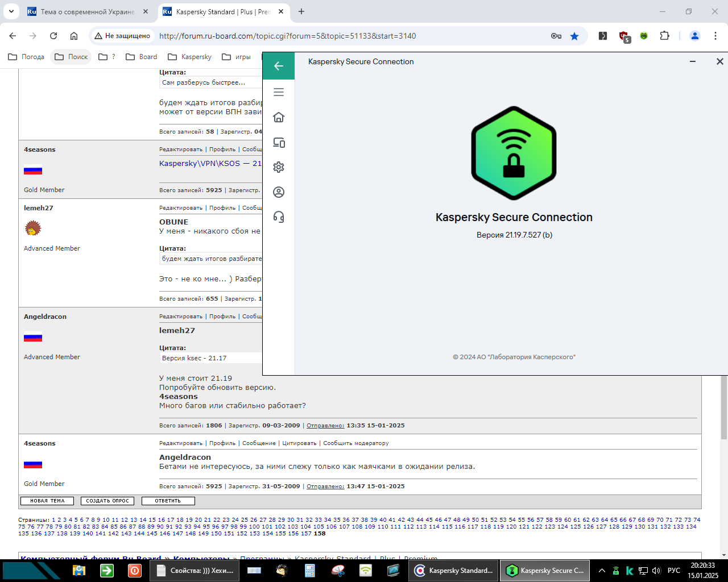Click the green arrow app in taskbar
This screenshot has width=728, height=582.
pyautogui.click(x=106, y=571)
